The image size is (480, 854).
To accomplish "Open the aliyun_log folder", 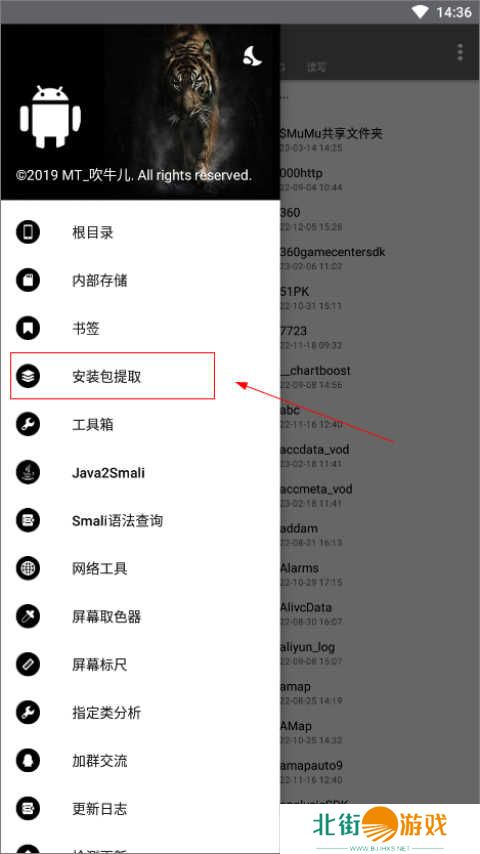I will pos(380,652).
